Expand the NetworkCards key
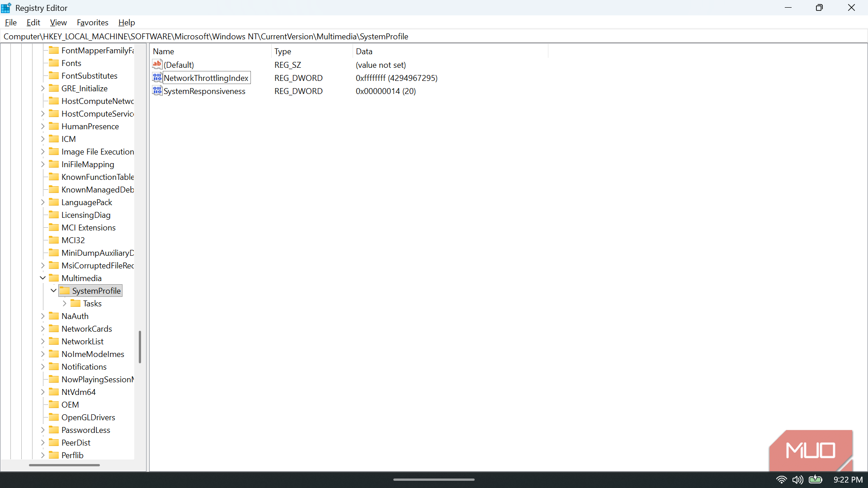 click(43, 328)
